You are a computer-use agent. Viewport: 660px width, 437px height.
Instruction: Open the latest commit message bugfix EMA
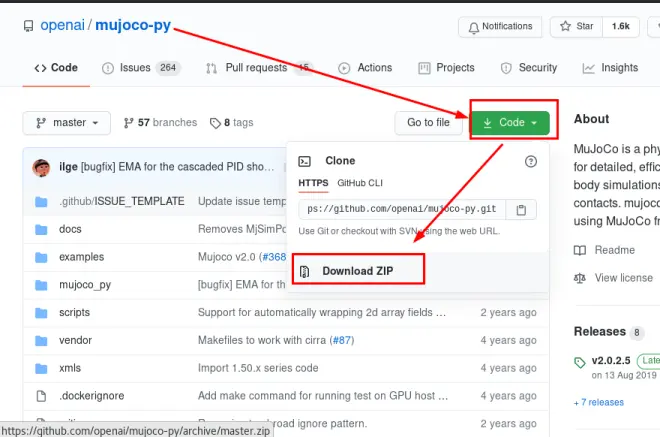click(x=177, y=167)
